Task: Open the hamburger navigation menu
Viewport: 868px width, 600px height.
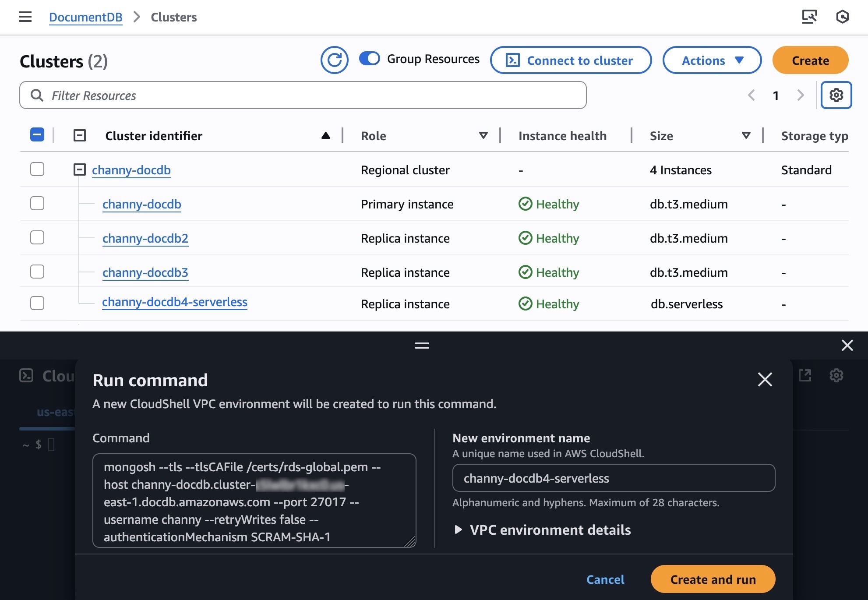Action: pyautogui.click(x=25, y=17)
